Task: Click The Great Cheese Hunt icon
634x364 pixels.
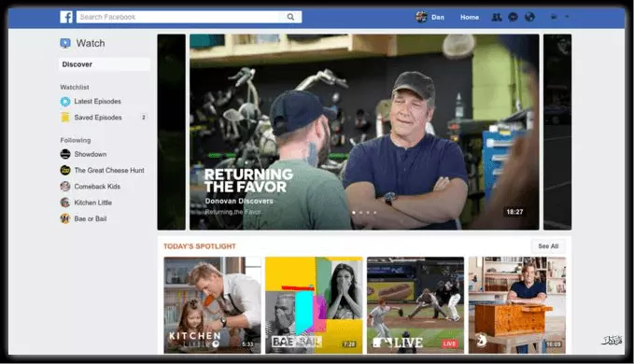Action: pos(65,170)
